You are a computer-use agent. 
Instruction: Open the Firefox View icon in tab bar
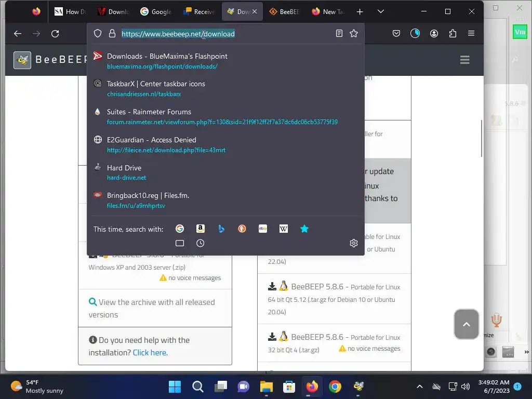click(36, 11)
